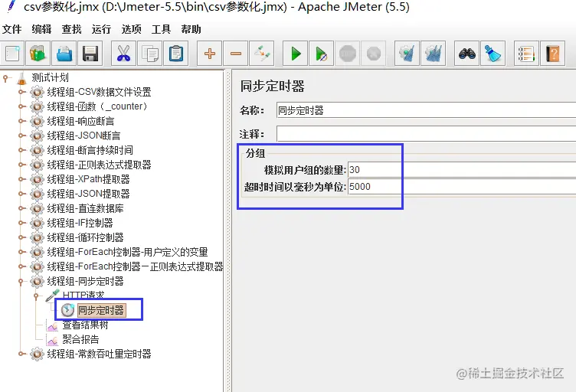Select 线程组-ForEach控制器－正则表达式提取器 row
Viewport: 576px width, 392px height.
pyautogui.click(x=135, y=266)
